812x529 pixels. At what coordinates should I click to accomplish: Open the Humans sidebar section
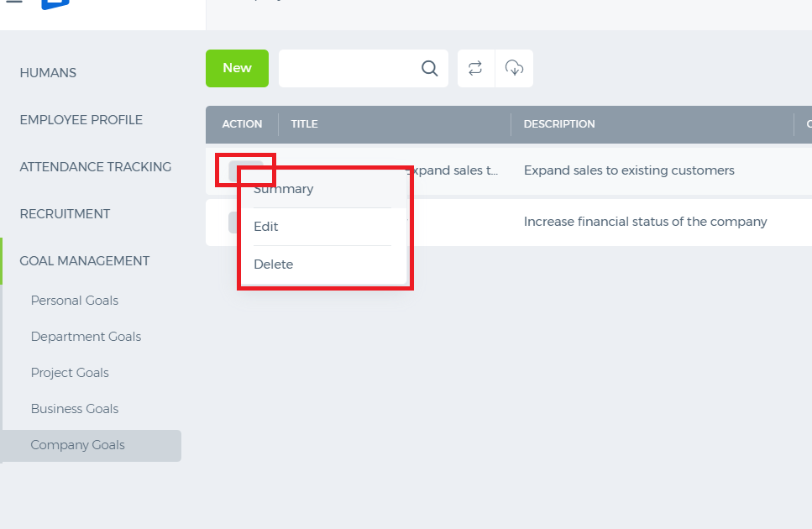(x=48, y=73)
